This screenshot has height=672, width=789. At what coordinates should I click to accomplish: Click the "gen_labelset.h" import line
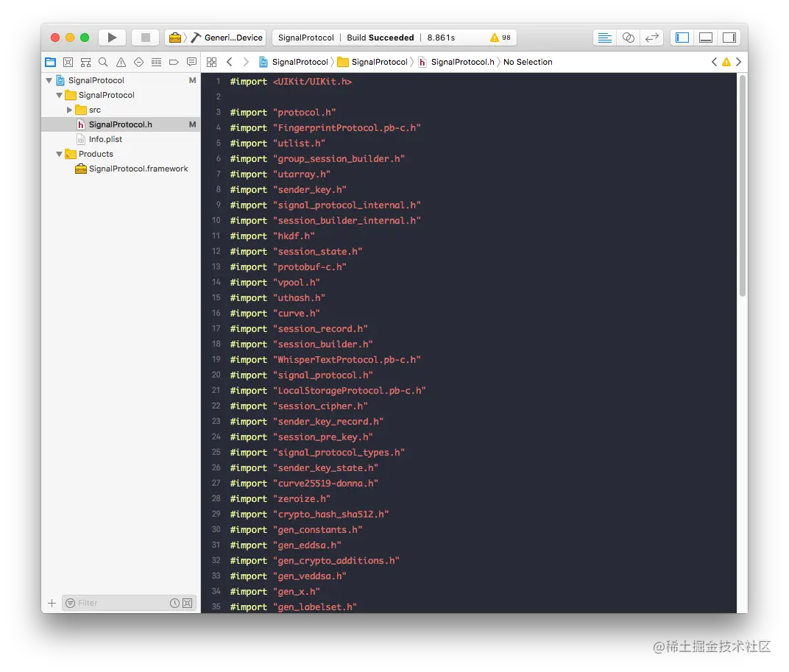[294, 607]
